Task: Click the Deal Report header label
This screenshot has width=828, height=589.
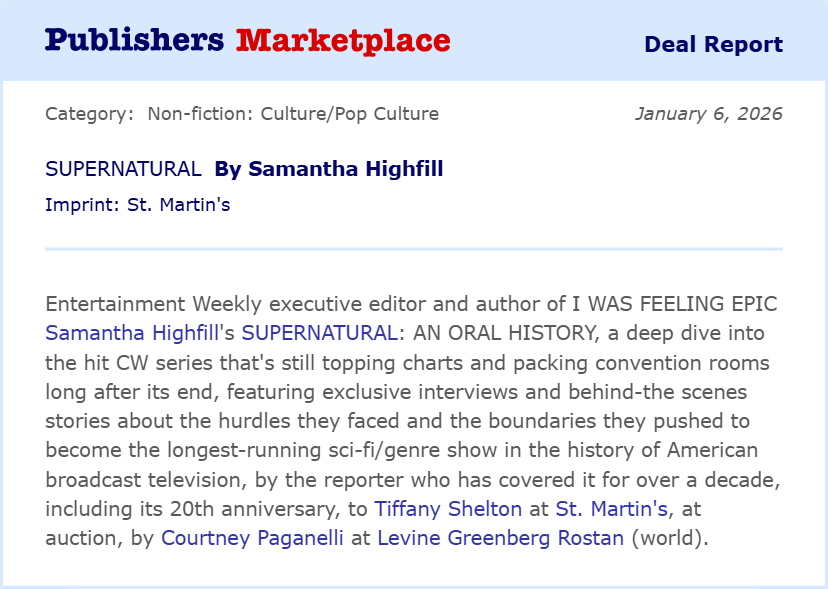Action: (713, 44)
